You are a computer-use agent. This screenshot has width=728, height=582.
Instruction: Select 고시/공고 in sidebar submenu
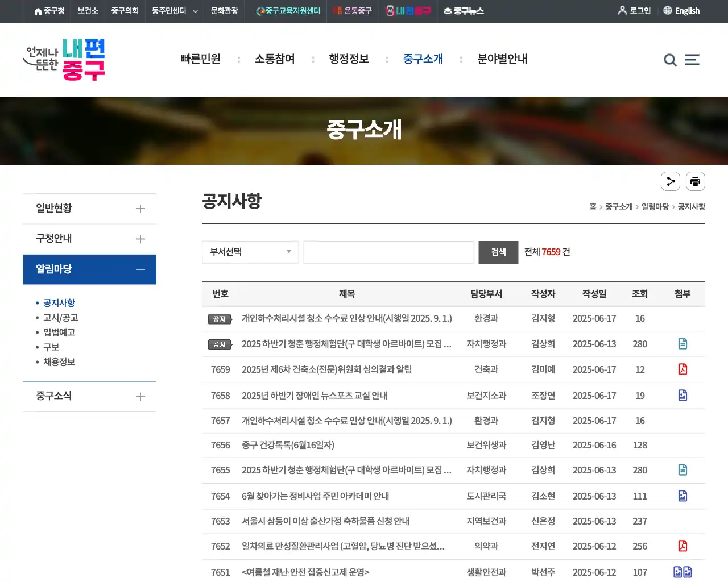[x=61, y=318]
